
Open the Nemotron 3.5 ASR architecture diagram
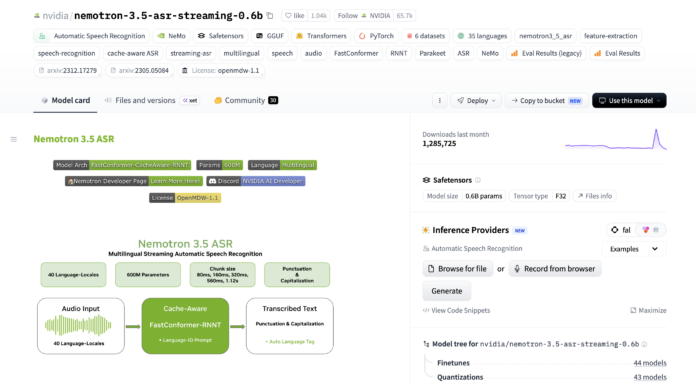[x=185, y=296]
